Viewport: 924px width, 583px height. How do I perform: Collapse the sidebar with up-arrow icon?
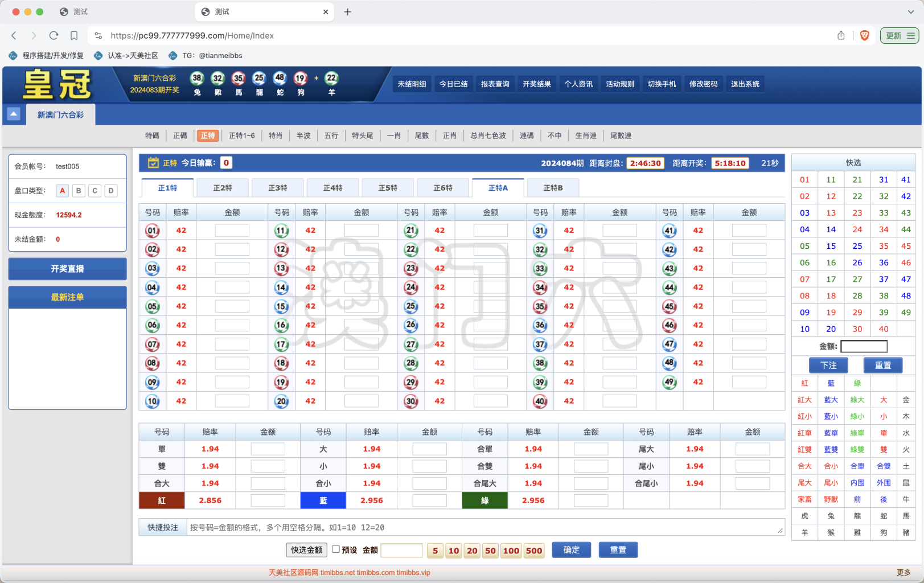coord(14,114)
